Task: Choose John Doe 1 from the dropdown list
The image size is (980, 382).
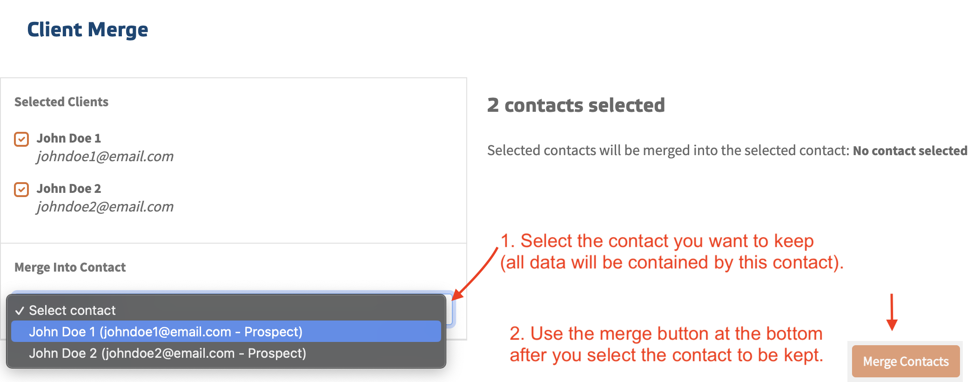Action: pos(165,332)
